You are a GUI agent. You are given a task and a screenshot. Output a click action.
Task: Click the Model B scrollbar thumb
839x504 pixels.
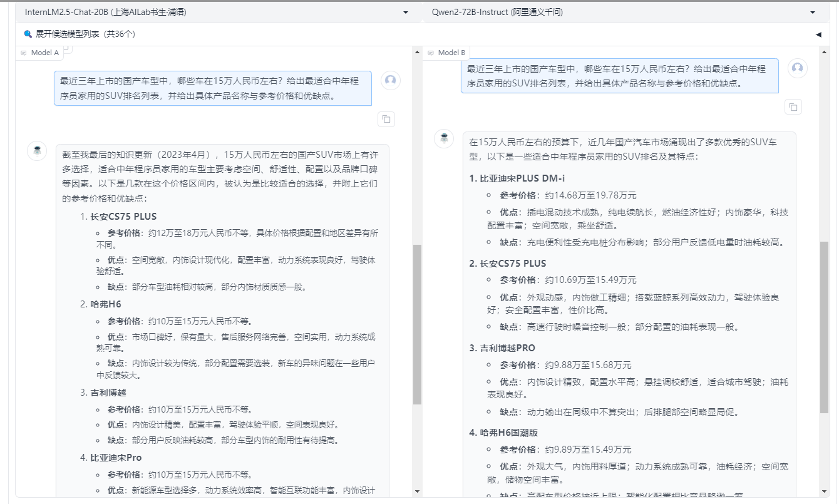(x=824, y=327)
